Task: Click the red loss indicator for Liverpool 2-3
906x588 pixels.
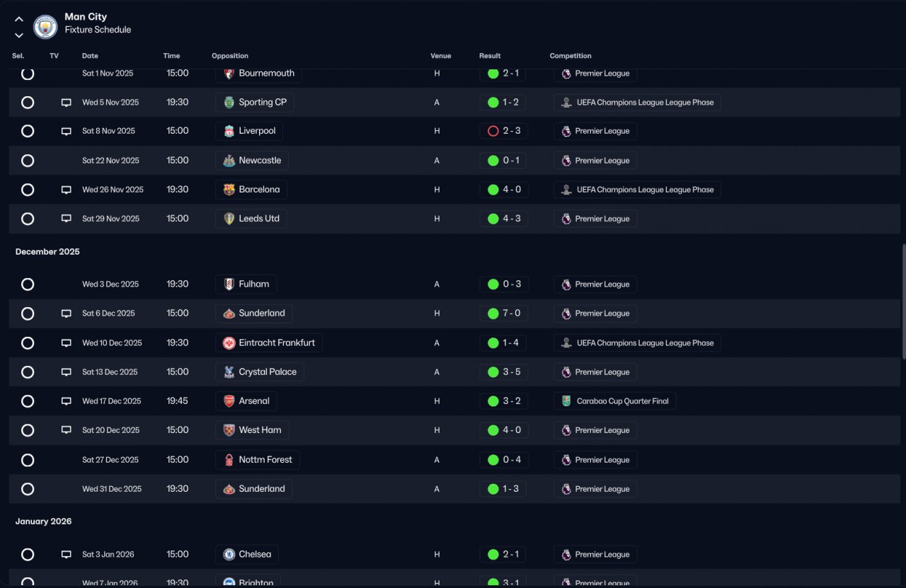Action: [493, 131]
